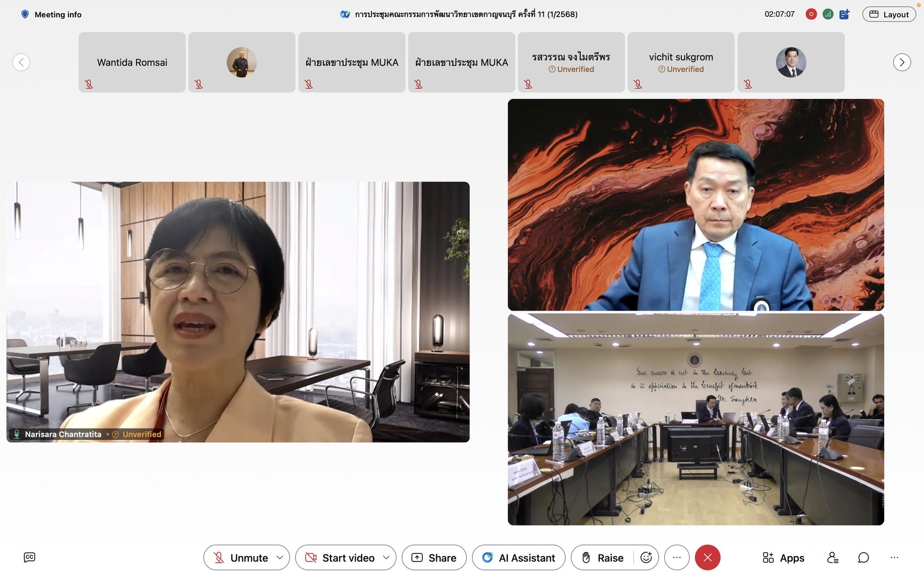Expand audio options arrow beside Unmute
Viewport: 924px width, 578px height.
(x=280, y=558)
